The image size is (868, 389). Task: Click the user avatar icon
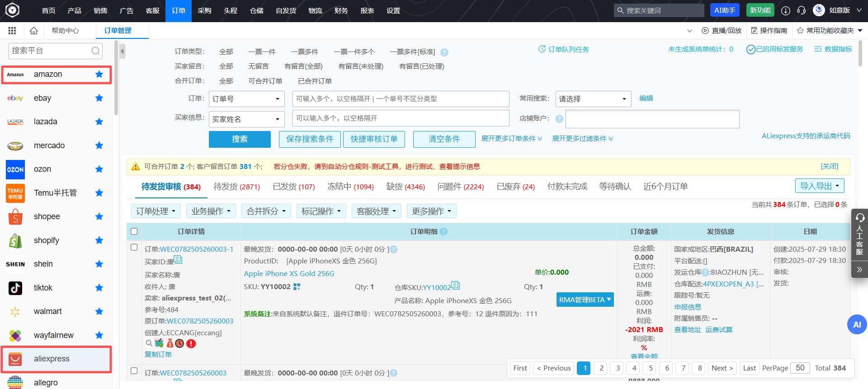[x=819, y=10]
